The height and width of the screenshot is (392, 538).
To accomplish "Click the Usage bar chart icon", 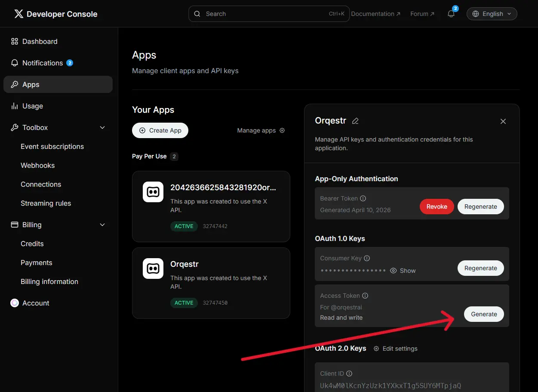I will [15, 106].
